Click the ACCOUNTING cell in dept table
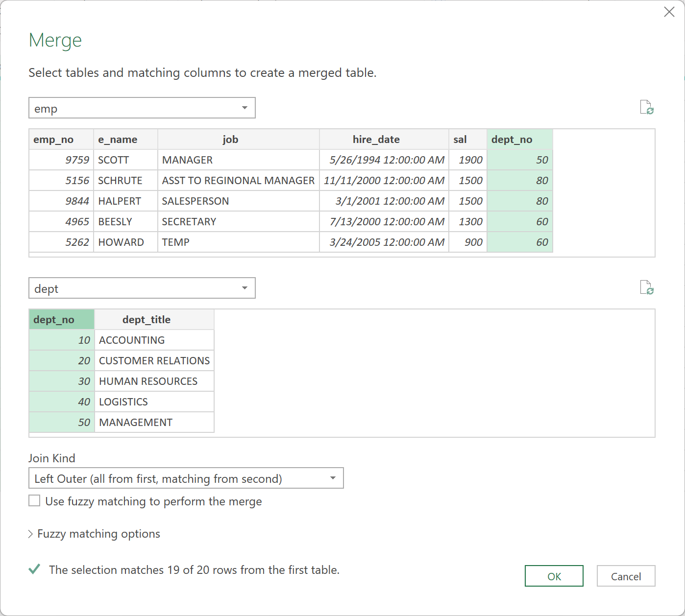 coord(154,340)
